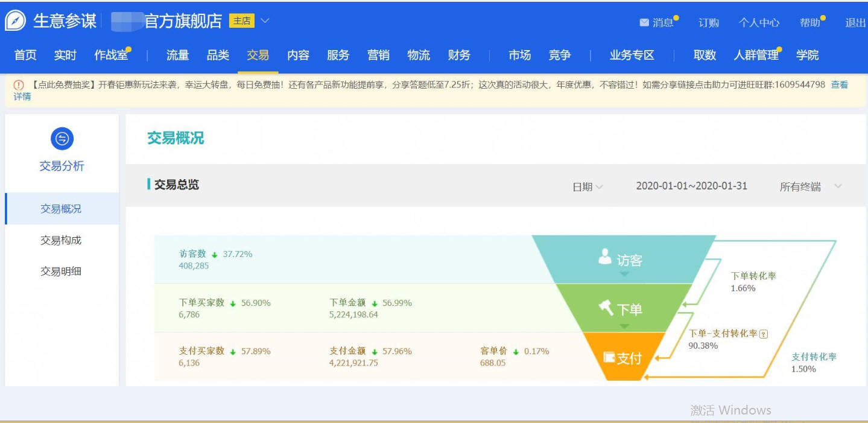
Task: Switch to the 服务 tab
Action: [x=338, y=55]
